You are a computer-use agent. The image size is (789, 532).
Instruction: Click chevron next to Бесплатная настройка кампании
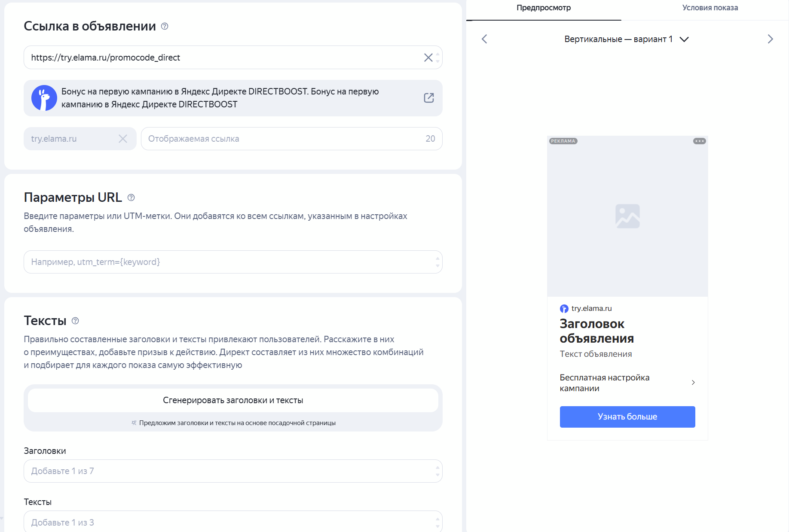pyautogui.click(x=693, y=383)
